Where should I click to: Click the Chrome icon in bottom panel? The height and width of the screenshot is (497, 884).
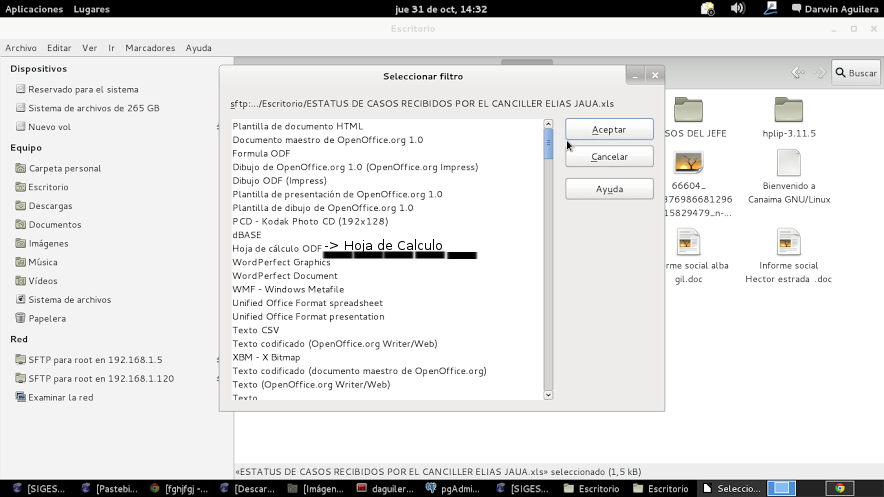click(840, 489)
